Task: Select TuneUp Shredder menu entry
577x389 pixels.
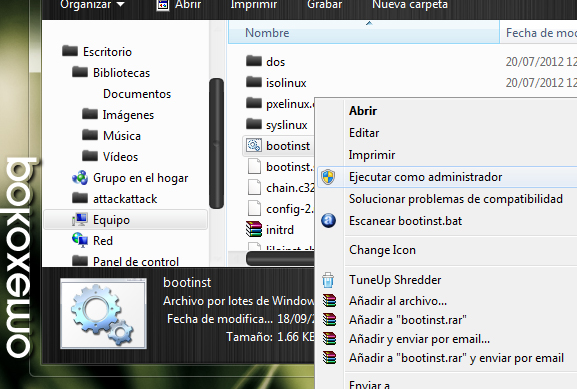Action: pyautogui.click(x=395, y=280)
